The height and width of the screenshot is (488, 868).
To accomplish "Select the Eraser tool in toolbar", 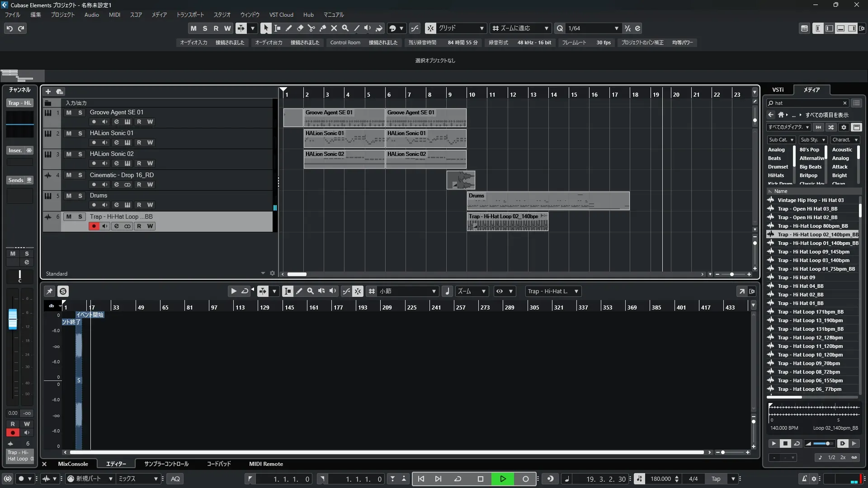I will [300, 28].
